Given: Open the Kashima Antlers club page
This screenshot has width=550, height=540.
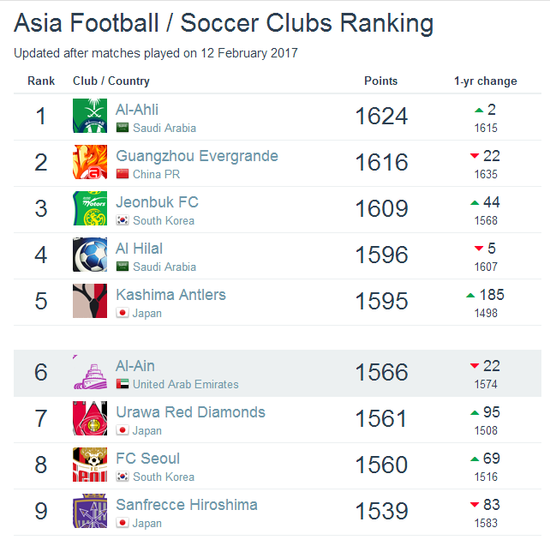Looking at the screenshot, I should (x=171, y=295).
